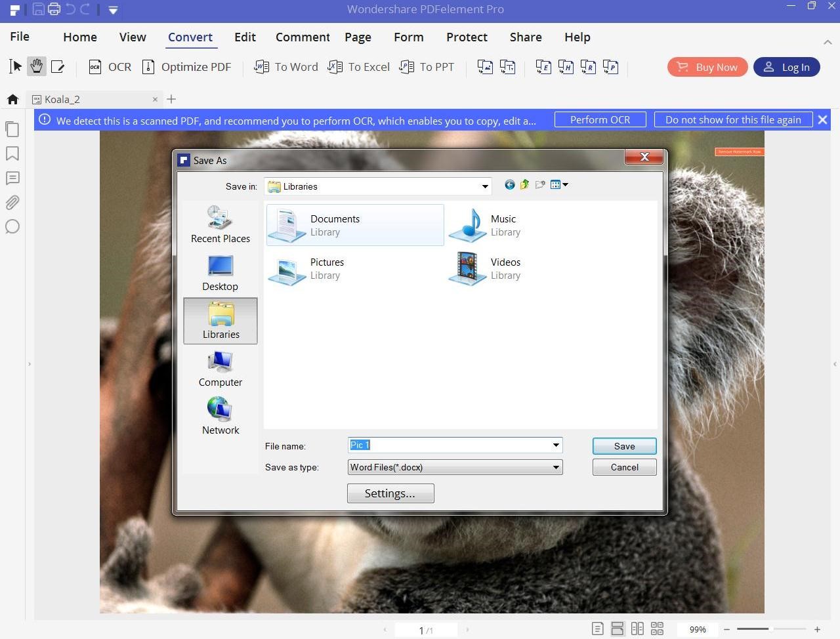Viewport: 840px width, 639px height.
Task: Click the File name input field
Action: tap(450, 445)
